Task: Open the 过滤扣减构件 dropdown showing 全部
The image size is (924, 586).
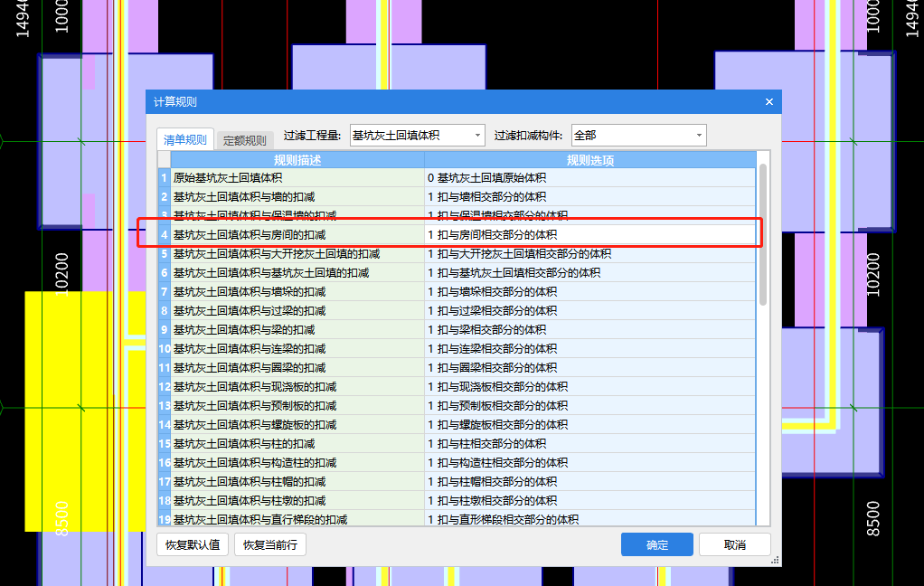Action: (639, 136)
